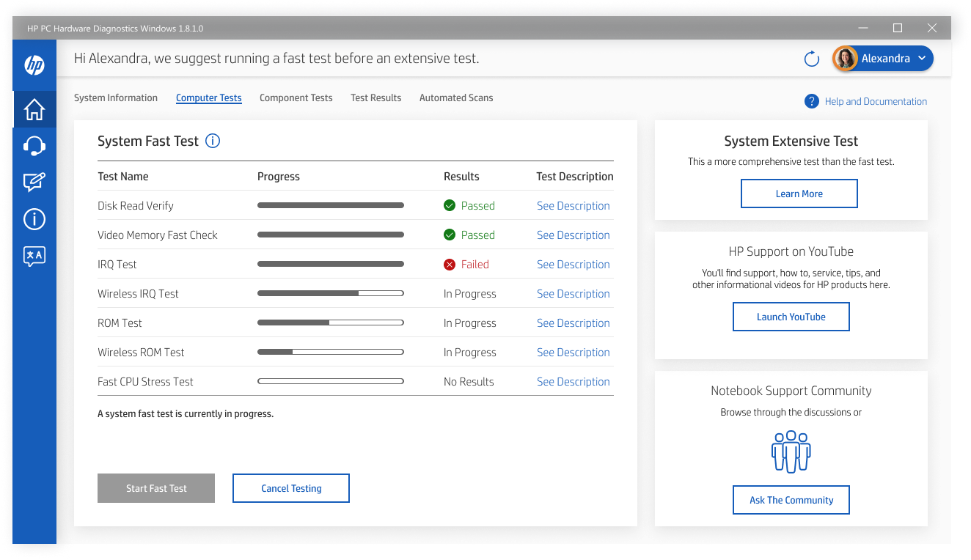Open See Description for Fast CPU Stress Test
This screenshot has height=560, width=971.
pos(574,382)
